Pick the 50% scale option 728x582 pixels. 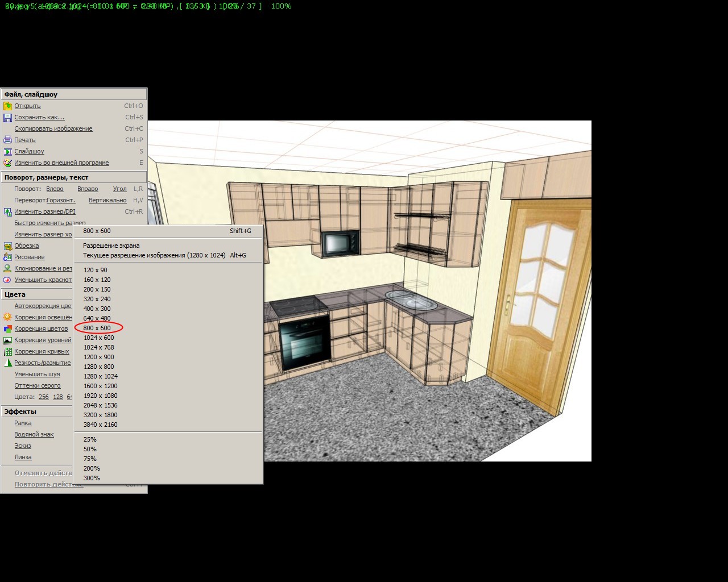coord(90,449)
